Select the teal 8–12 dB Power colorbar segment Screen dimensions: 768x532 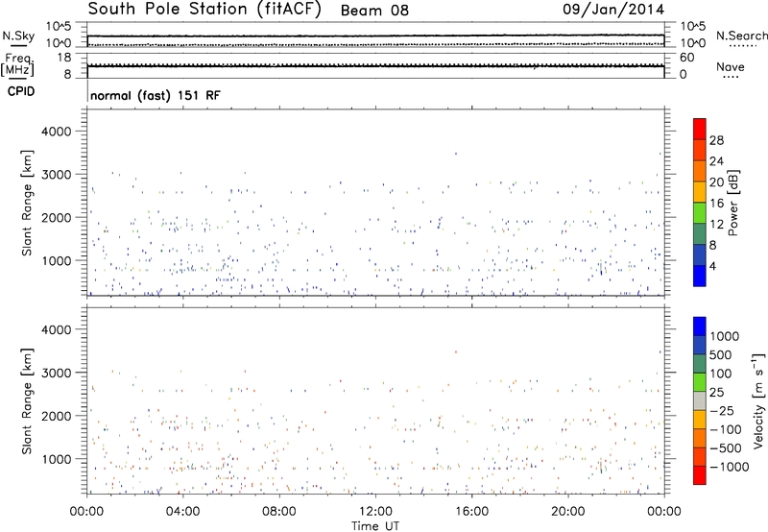click(700, 234)
